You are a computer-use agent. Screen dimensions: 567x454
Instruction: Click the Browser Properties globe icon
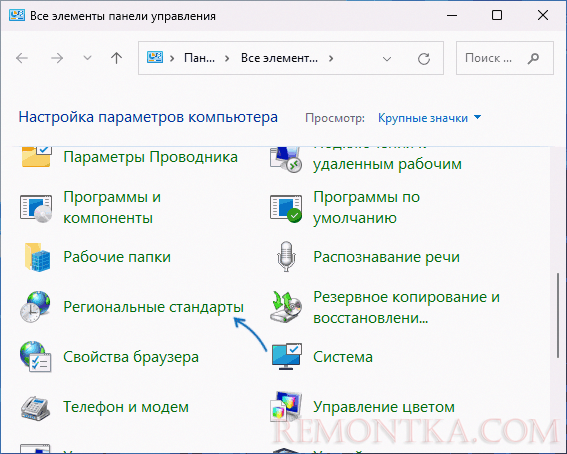pyautogui.click(x=35, y=357)
